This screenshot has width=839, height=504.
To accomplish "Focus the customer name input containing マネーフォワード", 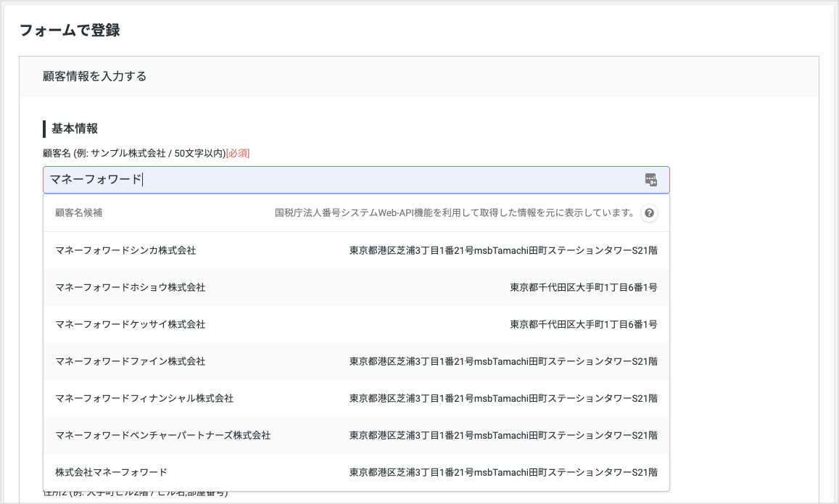I will coord(356,180).
